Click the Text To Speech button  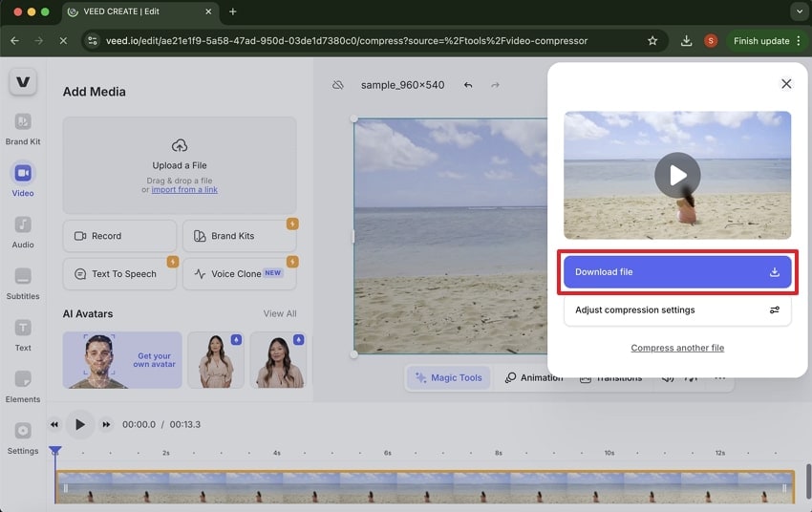119,274
